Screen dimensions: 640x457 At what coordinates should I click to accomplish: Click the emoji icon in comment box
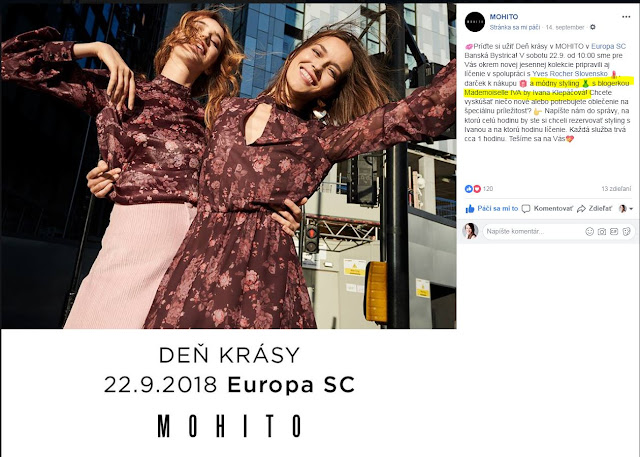(589, 231)
